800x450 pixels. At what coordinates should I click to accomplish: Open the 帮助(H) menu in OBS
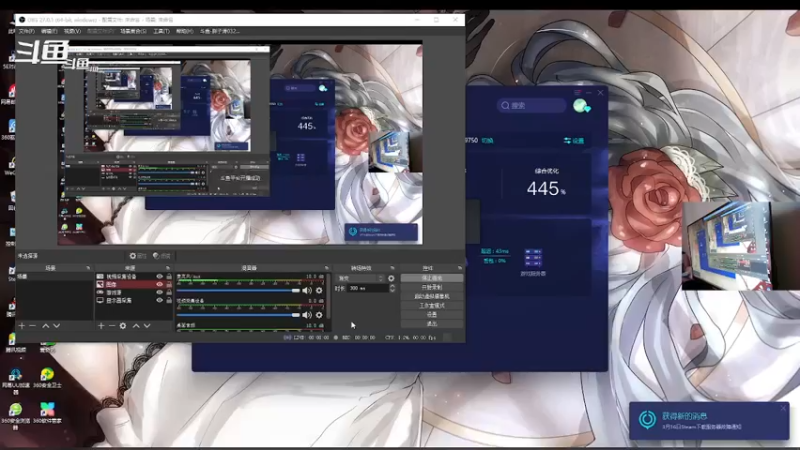click(x=184, y=32)
